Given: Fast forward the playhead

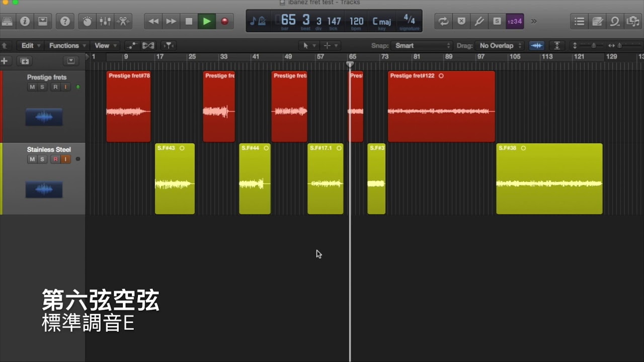Looking at the screenshot, I should coord(171,21).
